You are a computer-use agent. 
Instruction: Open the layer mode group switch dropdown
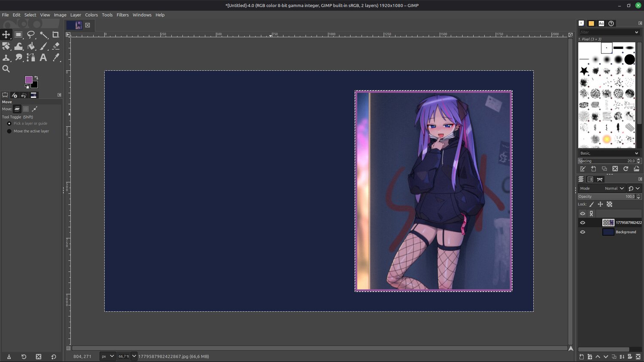pyautogui.click(x=634, y=188)
